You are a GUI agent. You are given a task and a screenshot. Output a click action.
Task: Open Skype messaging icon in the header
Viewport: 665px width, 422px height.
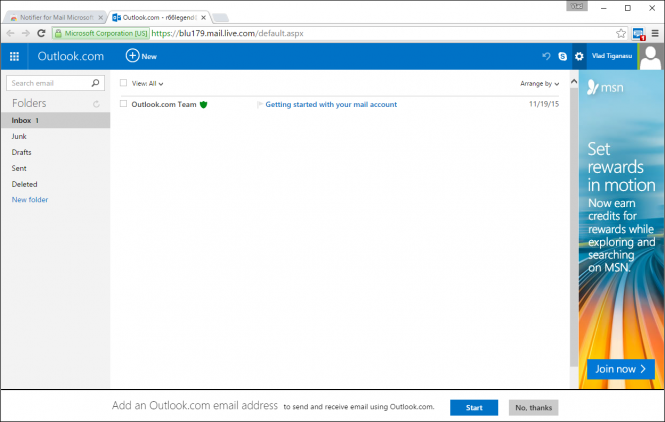coord(562,56)
